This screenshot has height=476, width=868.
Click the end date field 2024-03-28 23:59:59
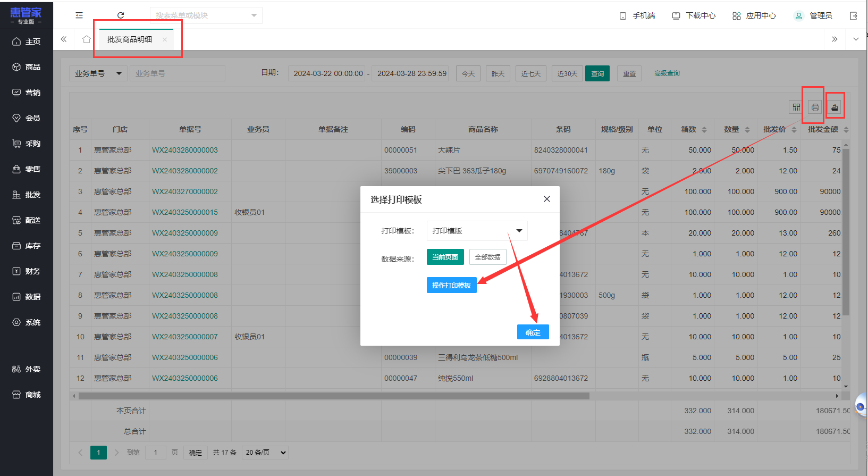tap(411, 73)
